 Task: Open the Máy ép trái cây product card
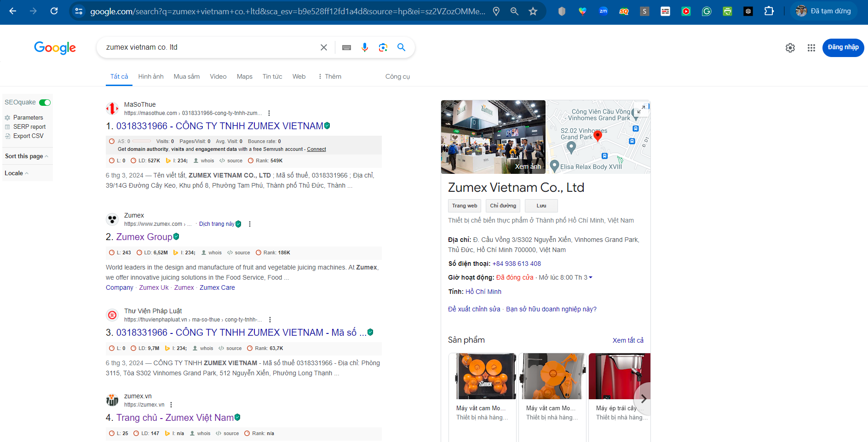(619, 397)
